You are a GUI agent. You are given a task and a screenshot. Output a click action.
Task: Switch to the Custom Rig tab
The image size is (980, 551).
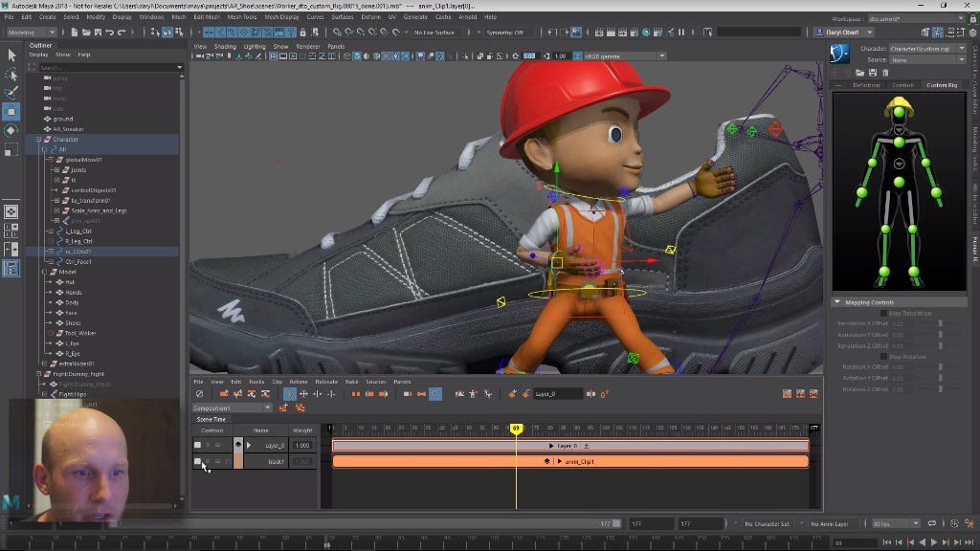[942, 85]
